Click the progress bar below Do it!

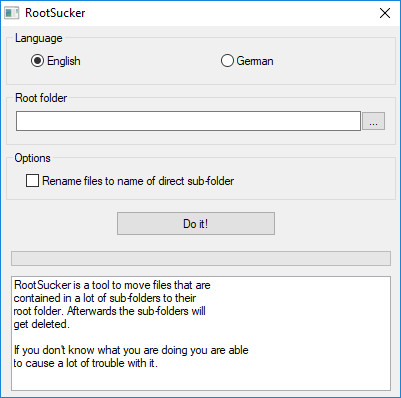(201, 259)
